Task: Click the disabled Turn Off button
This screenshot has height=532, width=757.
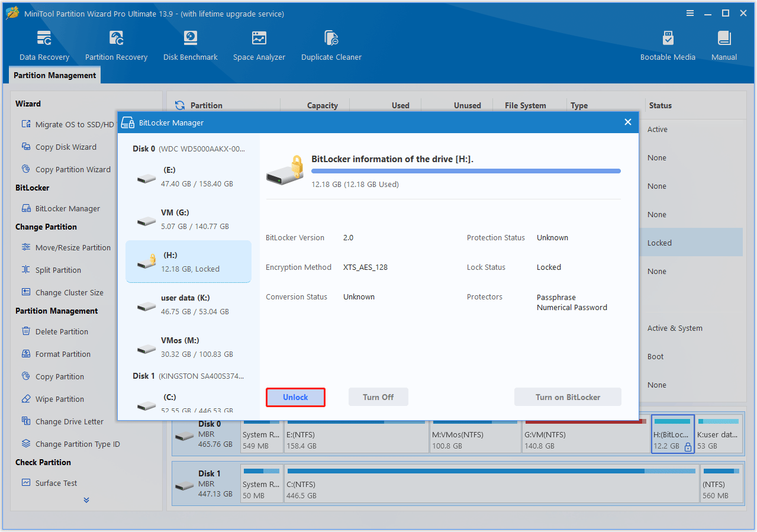Action: (x=378, y=397)
